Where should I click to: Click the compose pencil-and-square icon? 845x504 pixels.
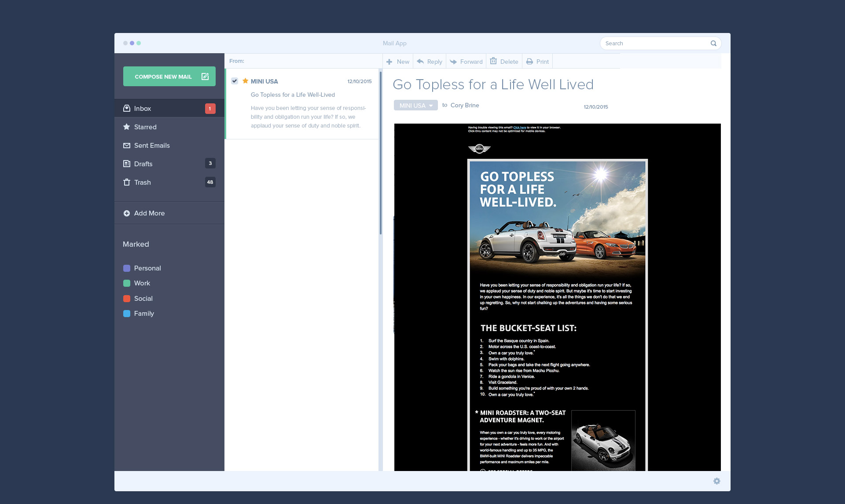point(205,77)
